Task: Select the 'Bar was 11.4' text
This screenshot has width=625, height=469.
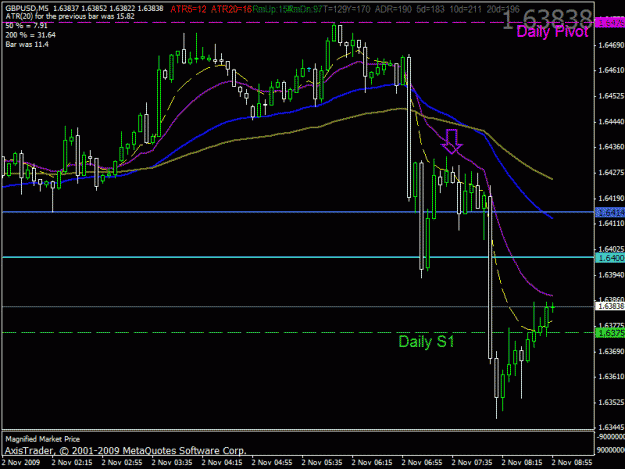Action: [27, 44]
